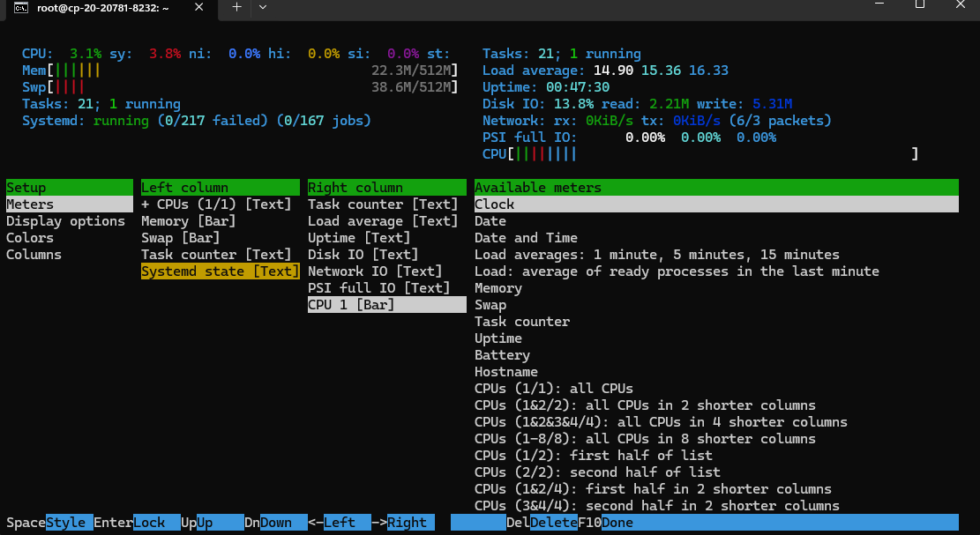Expand the new tab profile dropdown chevron
The height and width of the screenshot is (535, 980).
click(x=262, y=7)
